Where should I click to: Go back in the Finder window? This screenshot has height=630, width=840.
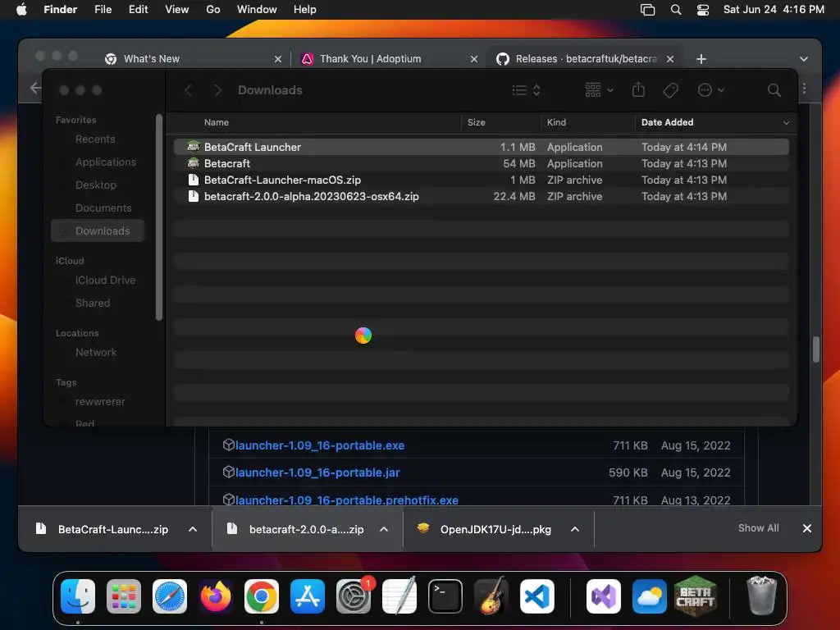[188, 90]
